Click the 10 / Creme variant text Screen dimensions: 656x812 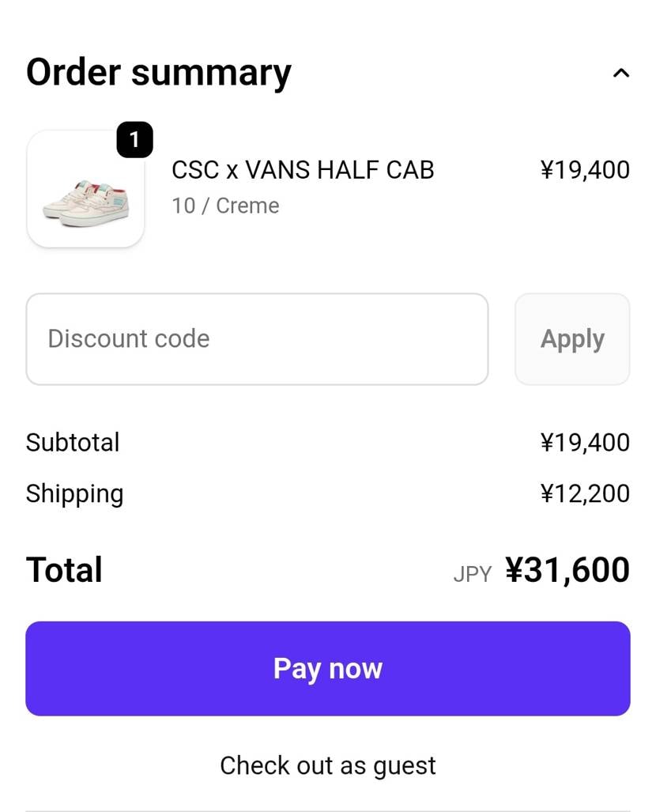click(x=225, y=206)
